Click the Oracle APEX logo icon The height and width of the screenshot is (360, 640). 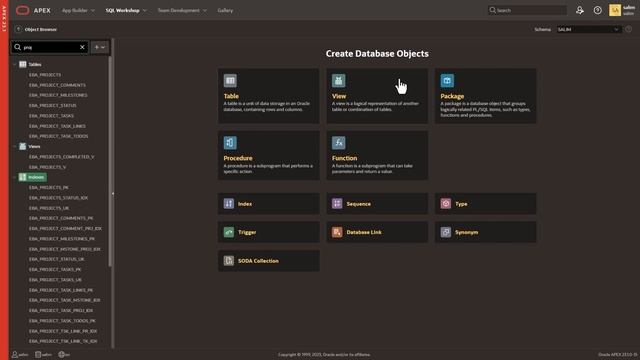pos(22,10)
